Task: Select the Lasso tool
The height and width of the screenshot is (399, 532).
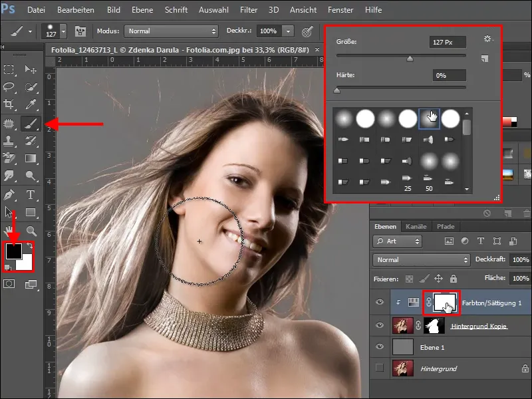Action: [9, 87]
